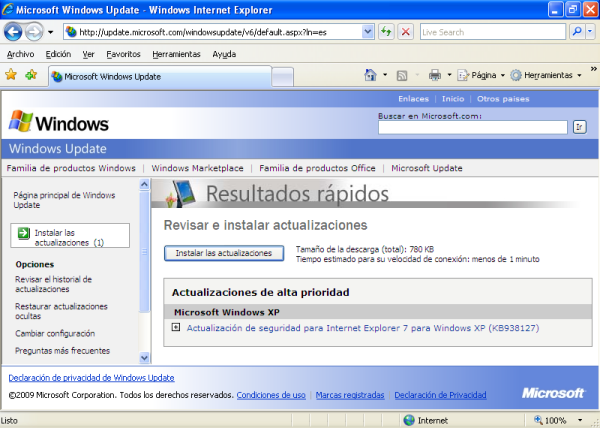Click the Favorites Center star icon
The height and width of the screenshot is (428, 600).
coord(11,75)
